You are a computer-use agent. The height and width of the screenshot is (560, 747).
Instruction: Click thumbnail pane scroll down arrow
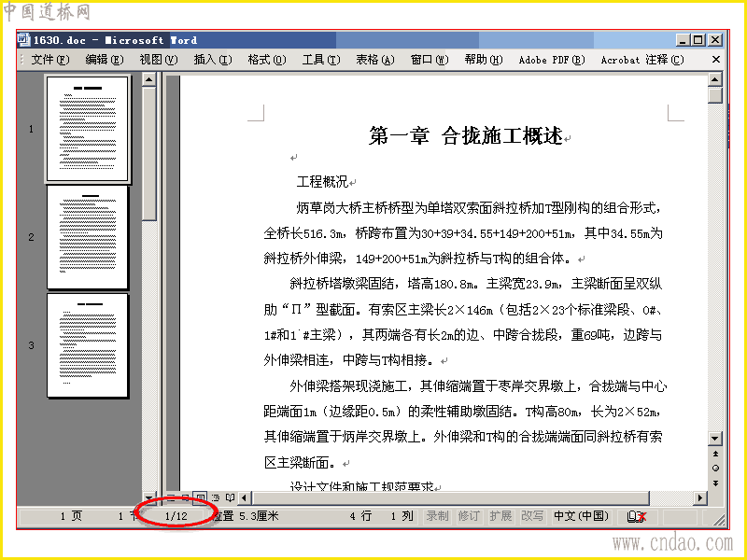[149, 497]
